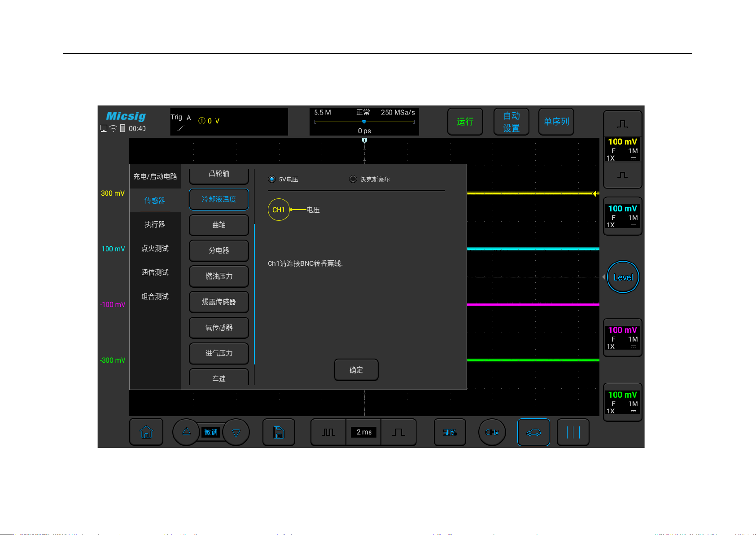Screen dimensions: 756x535
Task: Select the yellow trigger level arrow
Action: coord(595,193)
